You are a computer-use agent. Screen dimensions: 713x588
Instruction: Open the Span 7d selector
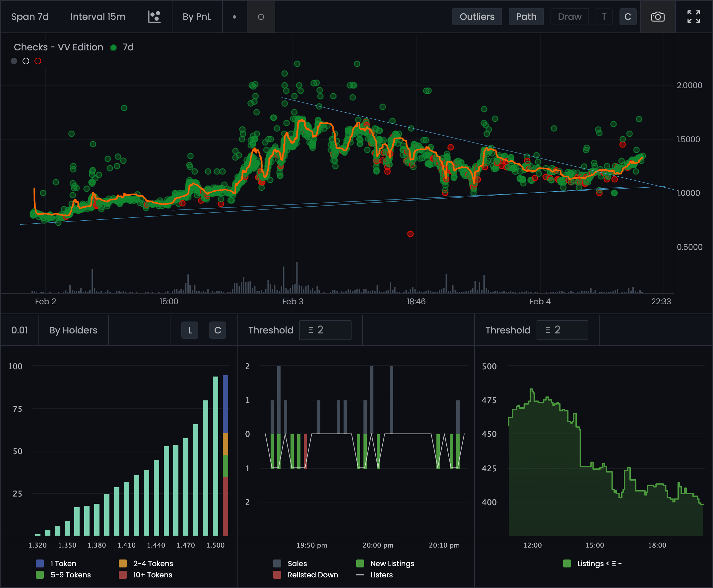[x=30, y=17]
